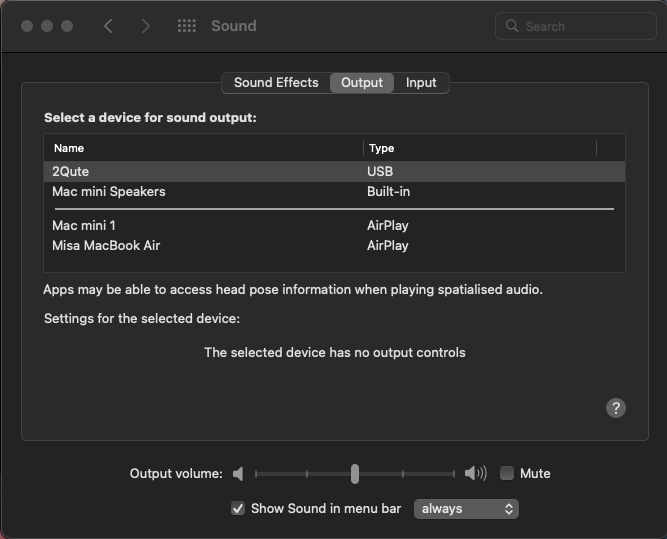Choose Misa MacBook Air AirPlay output
667x539 pixels.
click(334, 245)
